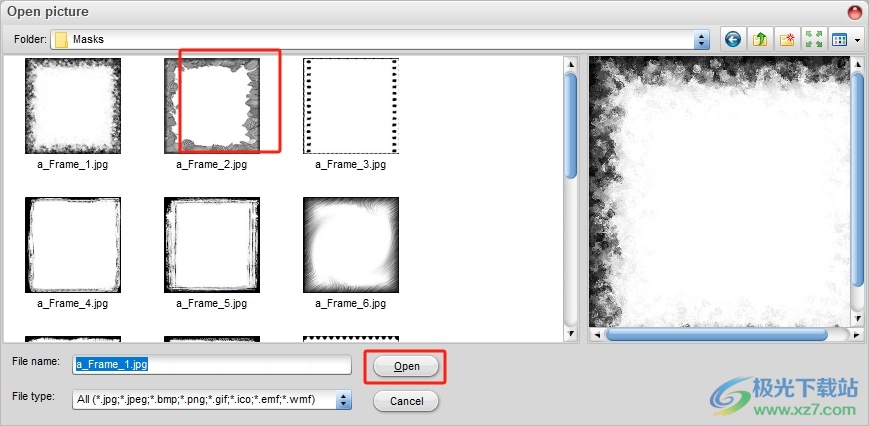Click the a_Frame_5.jpg file name label
The image size is (869, 426).
(212, 304)
